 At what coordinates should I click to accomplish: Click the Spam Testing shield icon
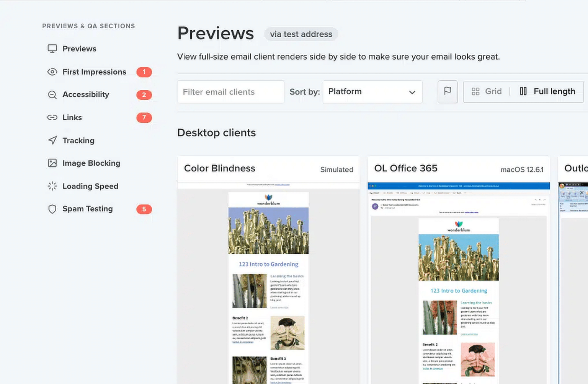point(52,209)
